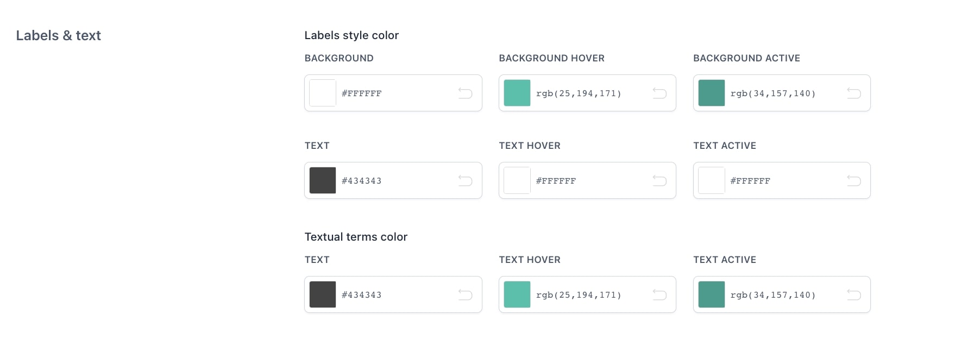The width and height of the screenshot is (980, 339).
Task: Reset Labels style Text color
Action: [x=465, y=181]
